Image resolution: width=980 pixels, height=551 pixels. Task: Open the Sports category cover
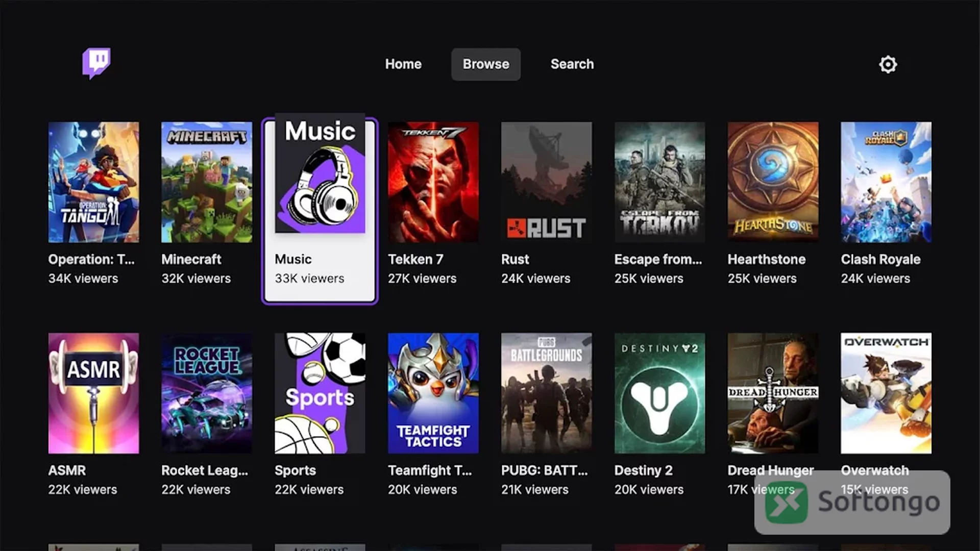coord(320,393)
